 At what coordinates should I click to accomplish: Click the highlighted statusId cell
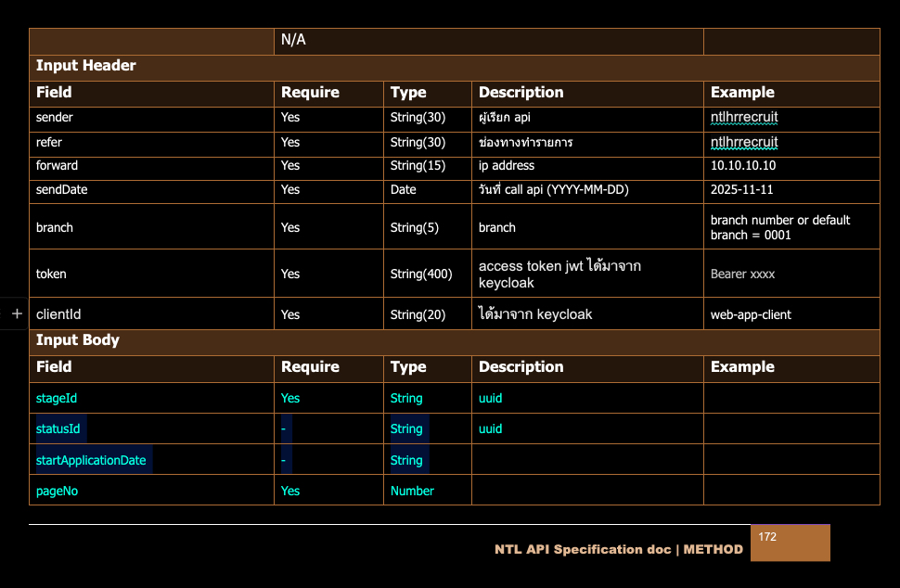click(x=58, y=428)
